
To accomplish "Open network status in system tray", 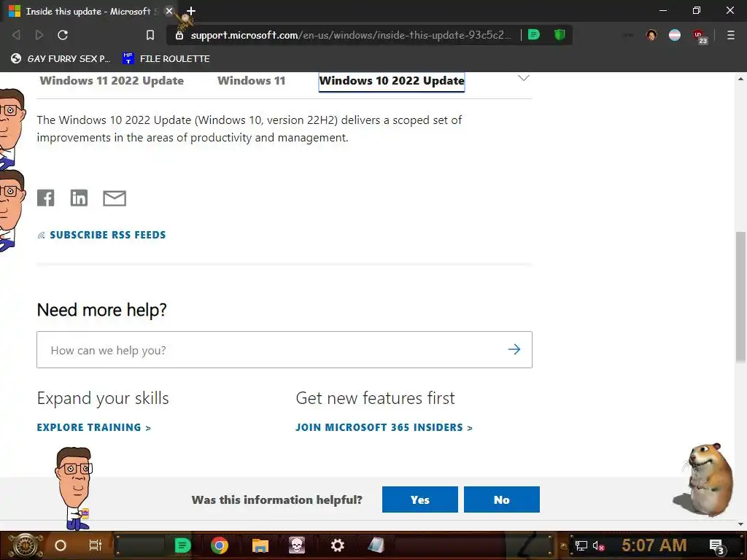I will coord(581,545).
